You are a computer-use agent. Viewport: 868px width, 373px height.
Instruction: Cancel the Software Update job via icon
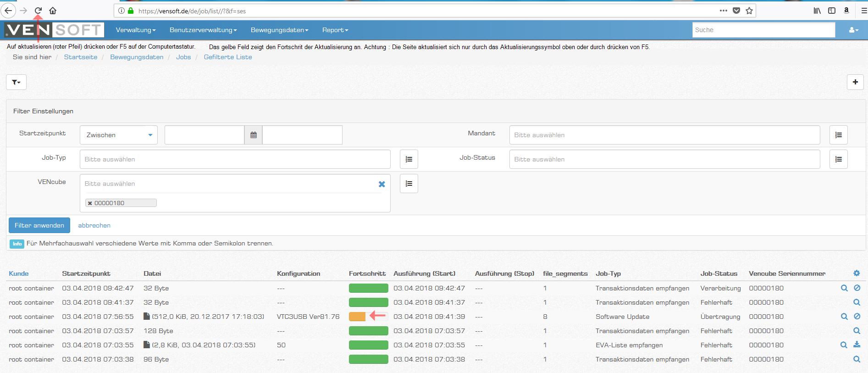click(857, 317)
